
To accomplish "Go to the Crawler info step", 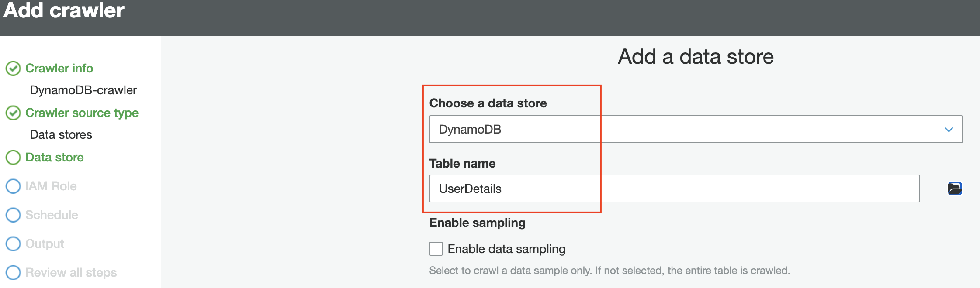I will tap(59, 69).
